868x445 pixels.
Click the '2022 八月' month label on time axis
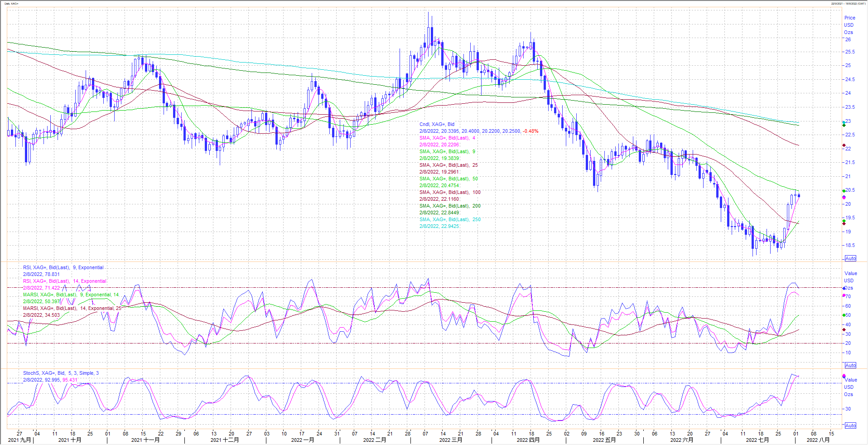pyautogui.click(x=818, y=440)
